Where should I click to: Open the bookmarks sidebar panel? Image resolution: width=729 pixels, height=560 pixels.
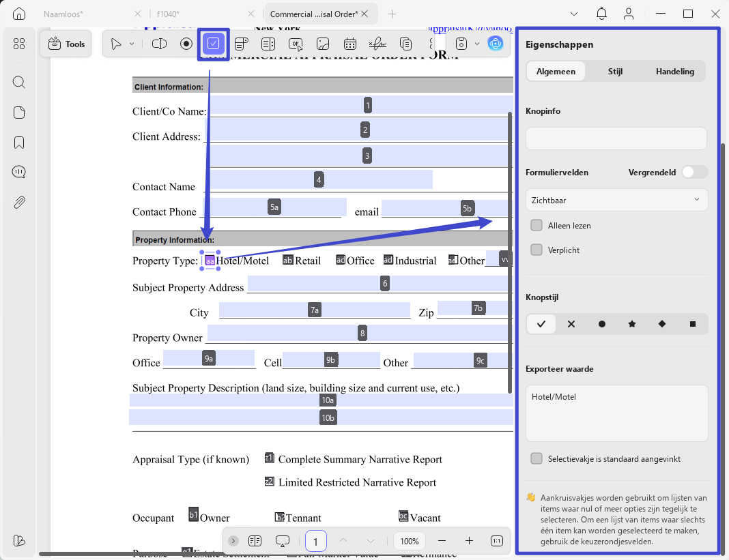pos(19,143)
